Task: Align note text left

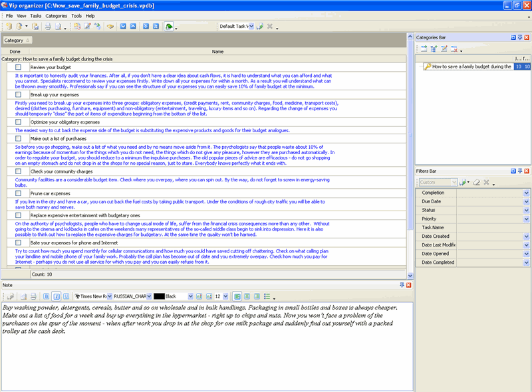Action: tap(237, 296)
